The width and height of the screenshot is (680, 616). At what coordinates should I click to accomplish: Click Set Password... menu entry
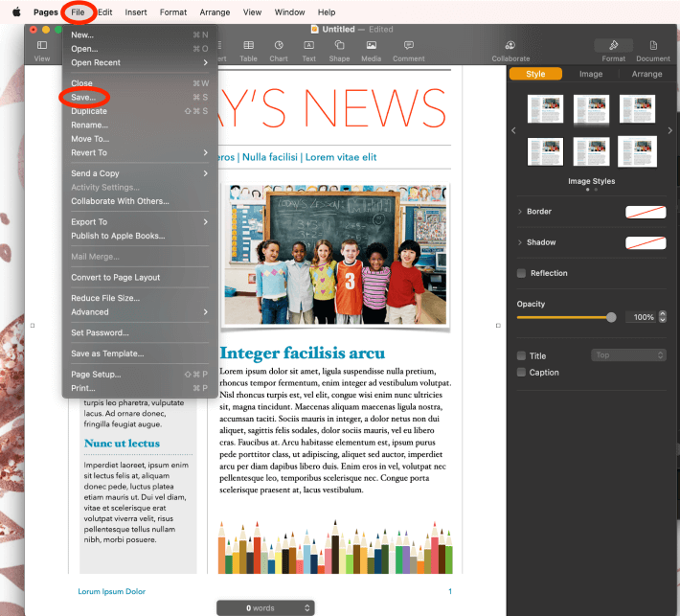(100, 332)
